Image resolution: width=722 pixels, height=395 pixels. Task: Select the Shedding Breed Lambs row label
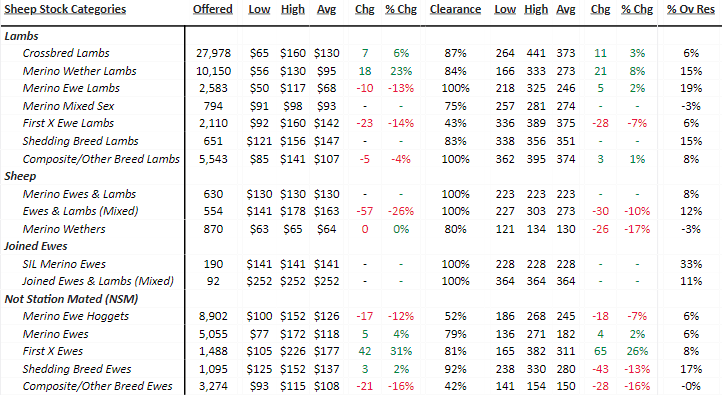pos(81,141)
